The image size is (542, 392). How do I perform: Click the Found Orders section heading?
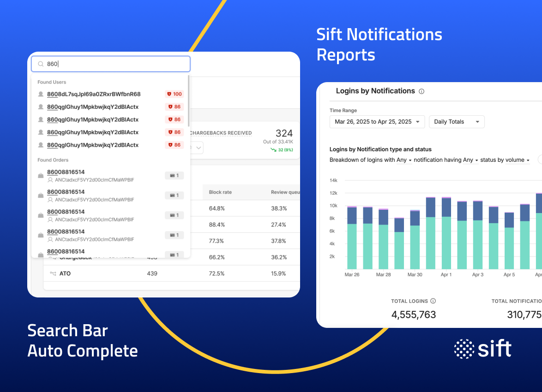coord(53,160)
